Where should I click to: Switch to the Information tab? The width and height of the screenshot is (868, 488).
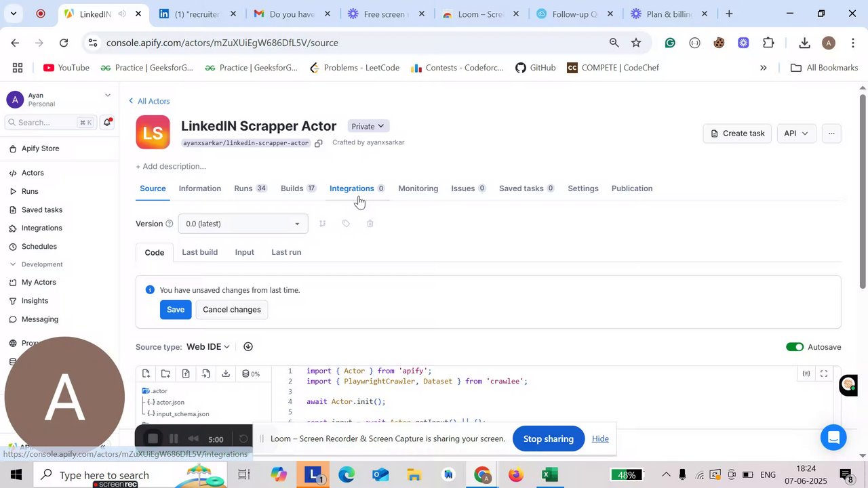200,188
